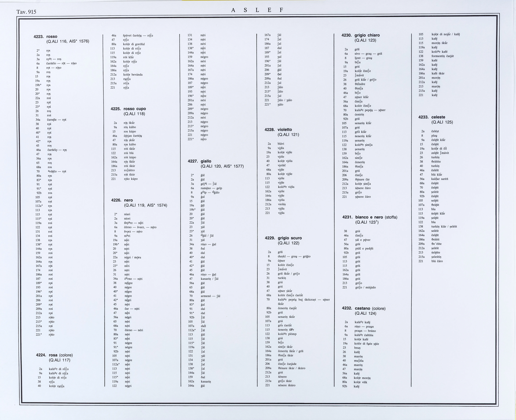Viewport: 516px width, 420px height.
Task: Select the '4228. violetto' heading
Action: tap(278, 130)
